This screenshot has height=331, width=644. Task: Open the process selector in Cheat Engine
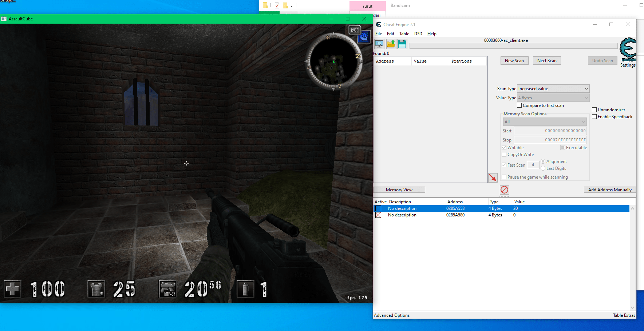coord(379,44)
